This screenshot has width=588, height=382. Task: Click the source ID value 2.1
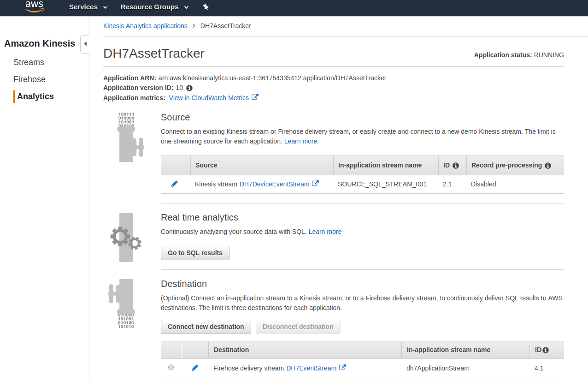click(x=447, y=184)
